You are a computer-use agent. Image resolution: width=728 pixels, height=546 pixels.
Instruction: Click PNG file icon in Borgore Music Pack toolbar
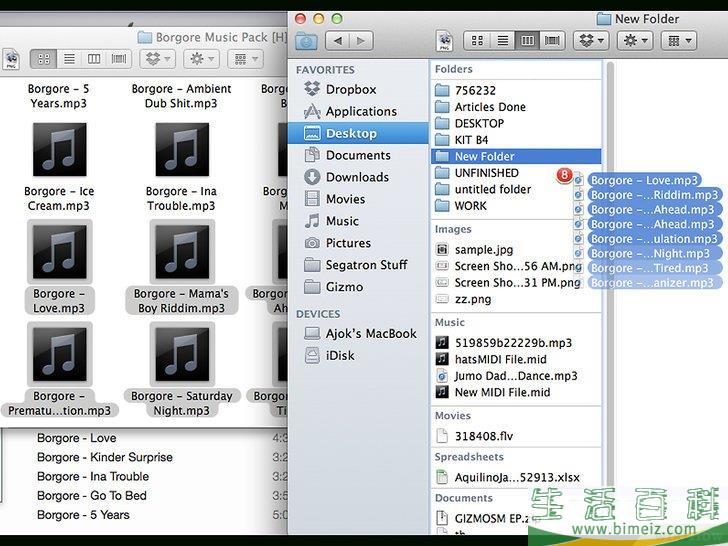pos(11,59)
